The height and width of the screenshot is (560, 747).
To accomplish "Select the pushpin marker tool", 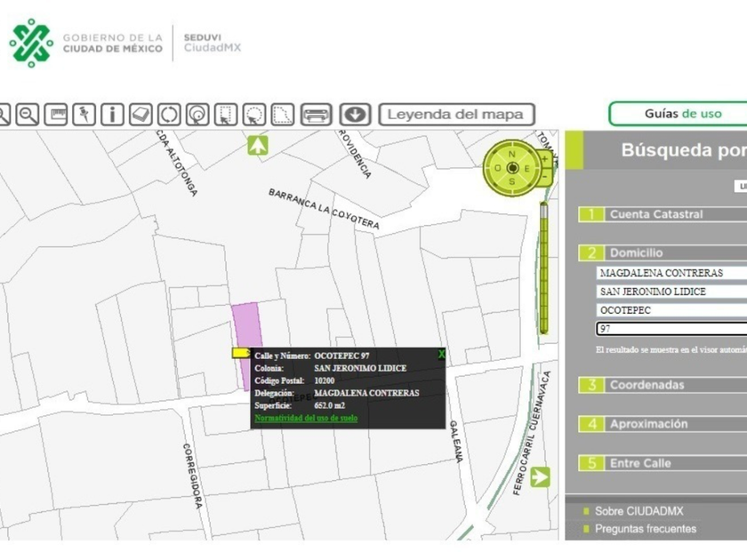I will coord(84,115).
